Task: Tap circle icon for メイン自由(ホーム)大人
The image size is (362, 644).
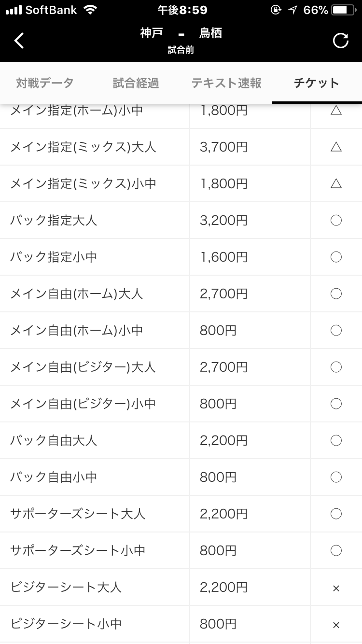Action: click(336, 294)
